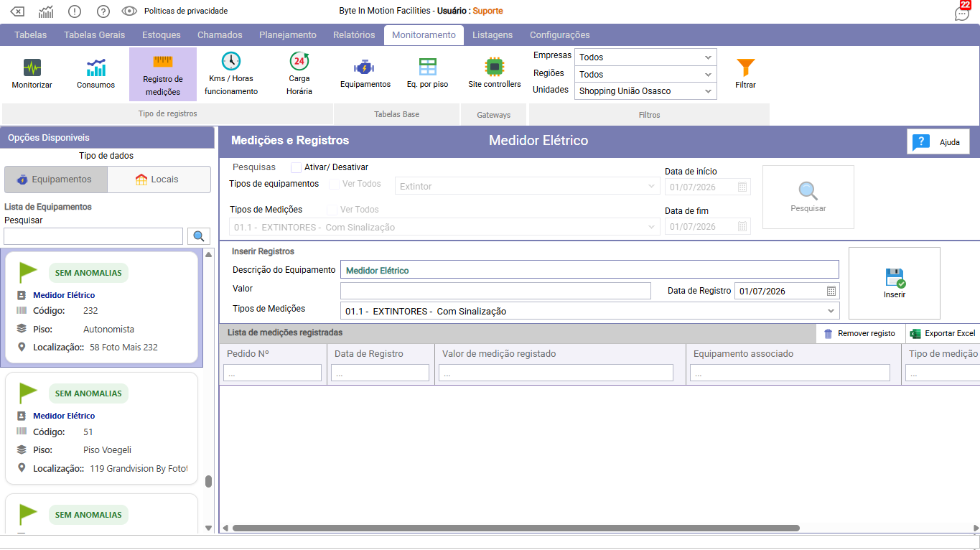The height and width of the screenshot is (550, 980).
Task: Open chat notifications with badge 22
Action: [962, 12]
